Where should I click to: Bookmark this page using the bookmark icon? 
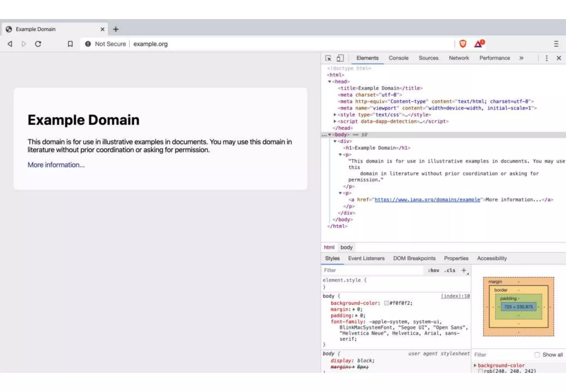coord(70,44)
